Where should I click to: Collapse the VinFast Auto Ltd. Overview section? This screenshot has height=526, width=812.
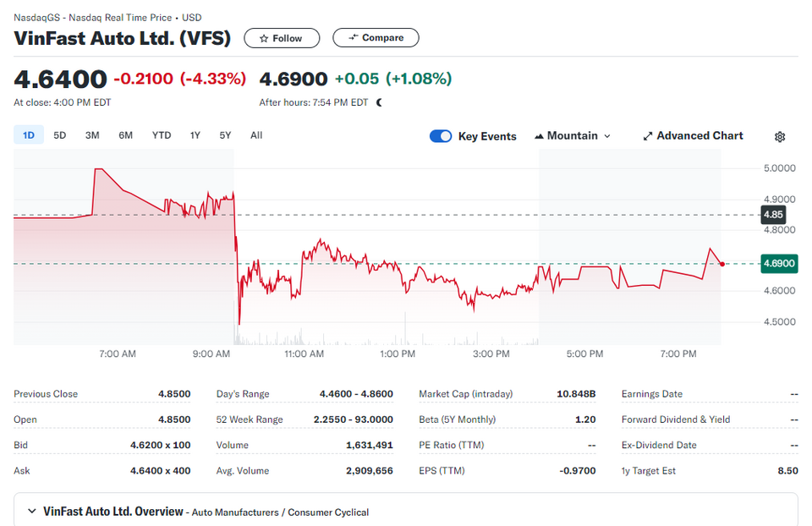(x=32, y=512)
